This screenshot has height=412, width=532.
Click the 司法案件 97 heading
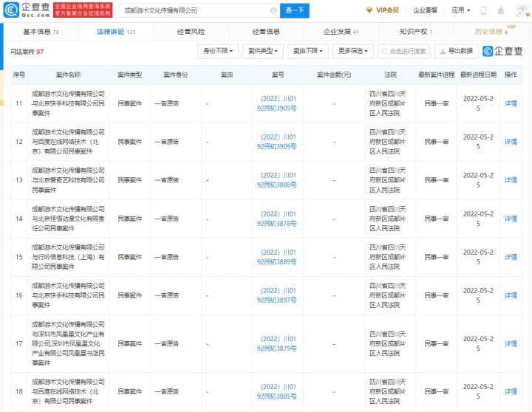tap(27, 52)
